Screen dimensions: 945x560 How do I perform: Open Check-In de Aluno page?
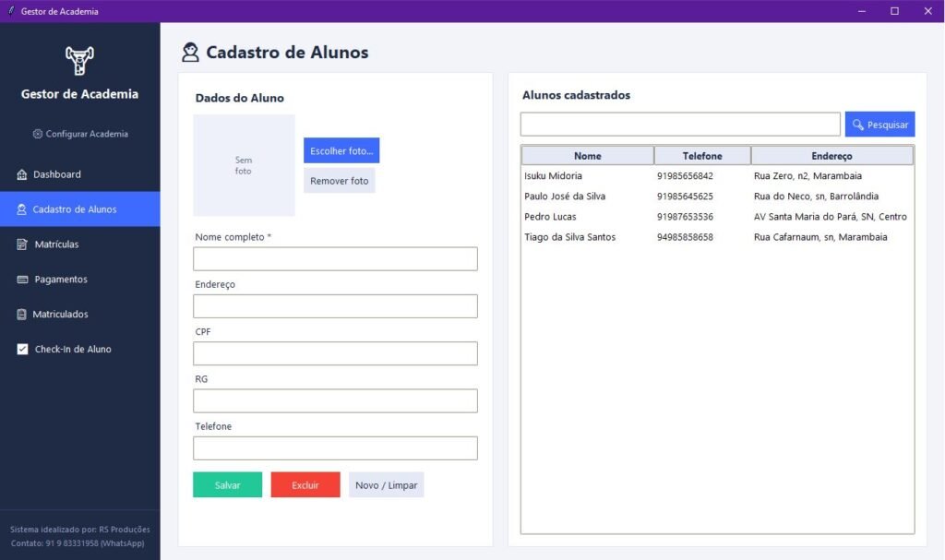pos(80,349)
